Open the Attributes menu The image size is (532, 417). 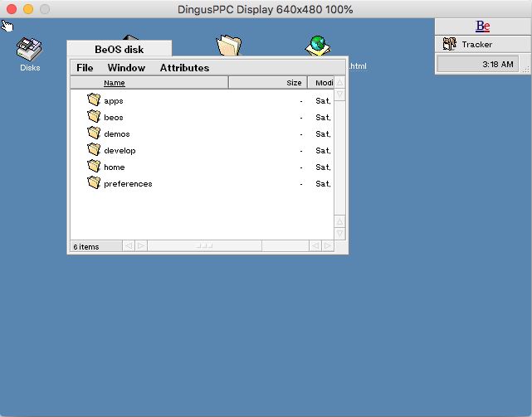[184, 68]
